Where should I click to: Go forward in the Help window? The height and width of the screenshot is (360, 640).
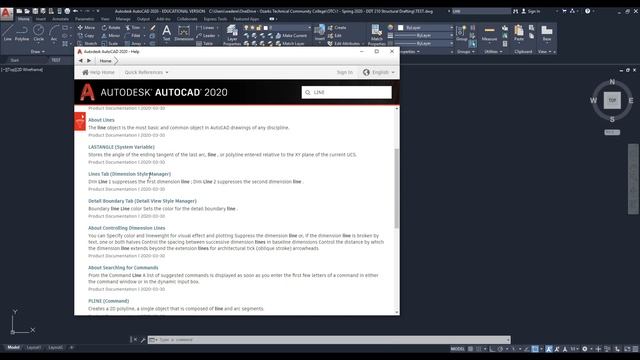[x=89, y=61]
